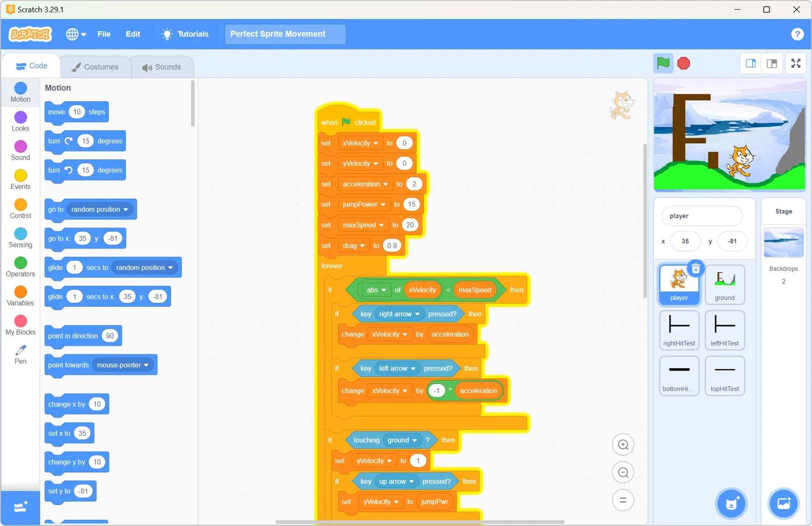Select the Sound category
Screen dimensions: 812x526
click(x=20, y=151)
